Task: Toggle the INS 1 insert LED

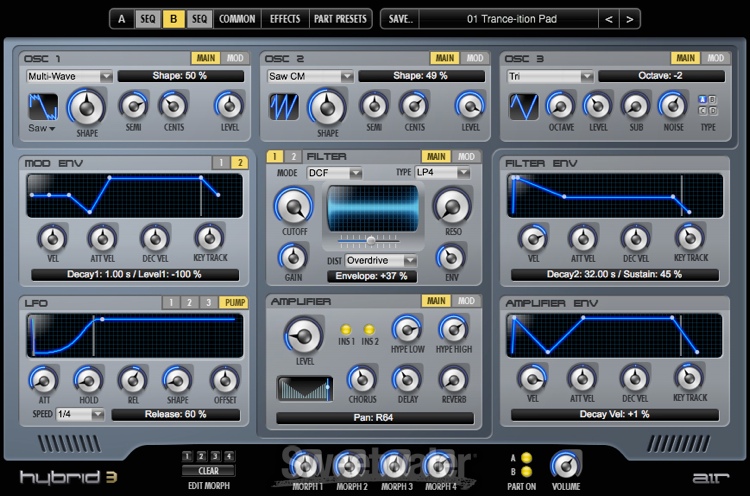Action: [346, 329]
